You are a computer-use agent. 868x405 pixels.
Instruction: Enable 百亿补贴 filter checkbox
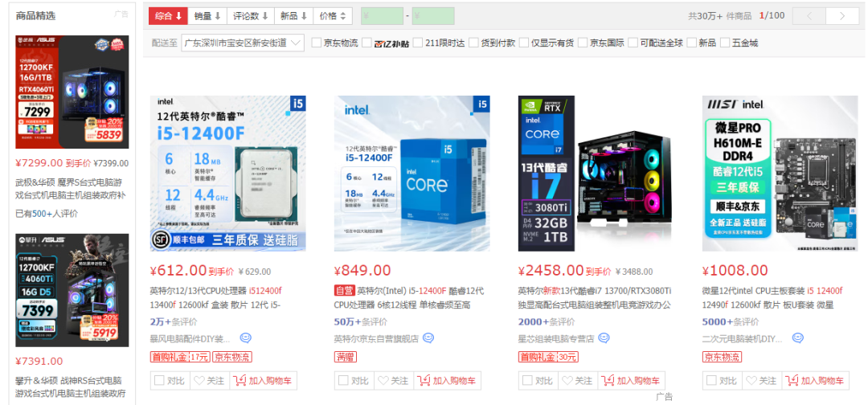(367, 43)
